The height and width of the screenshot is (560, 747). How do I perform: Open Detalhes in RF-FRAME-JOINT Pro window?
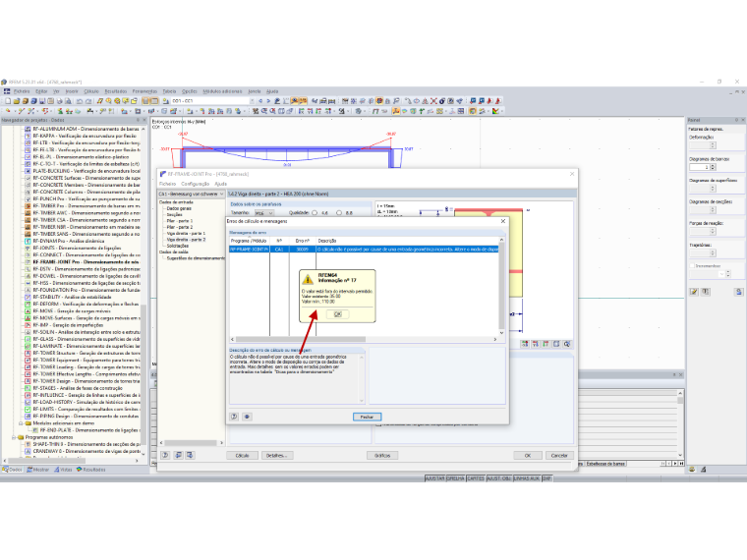coord(277,456)
